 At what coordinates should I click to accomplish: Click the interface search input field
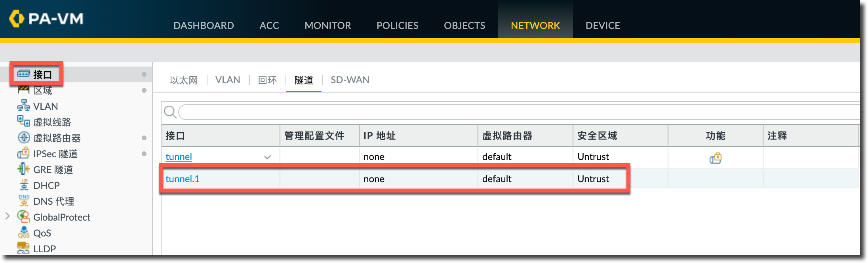515,112
